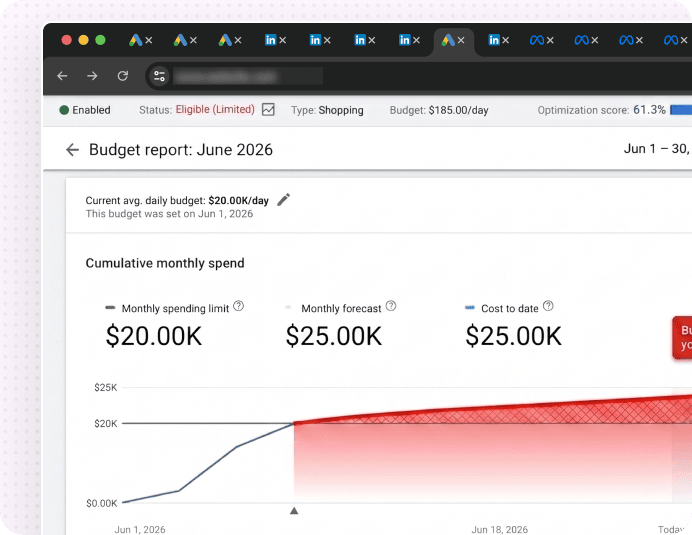Click the red budget alert tooltip
Screen dimensions: 692x535
click(682, 337)
